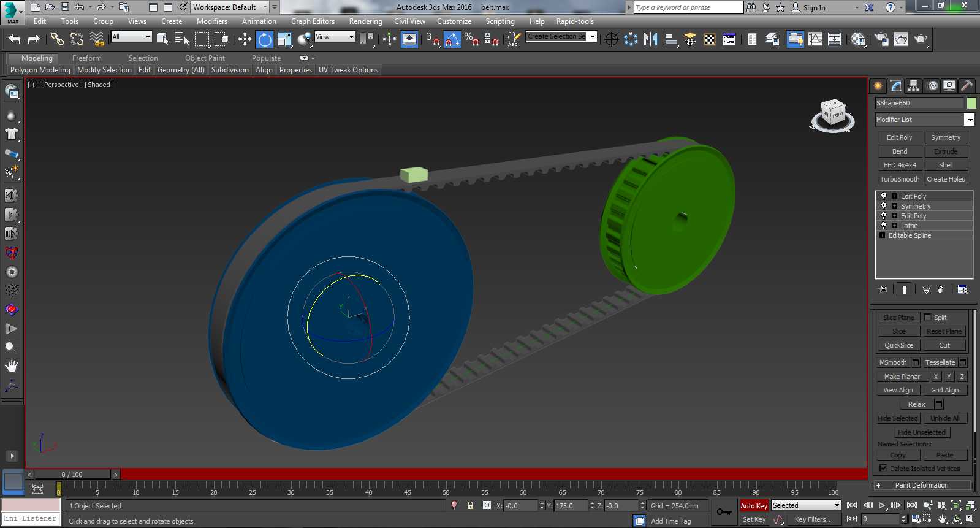Switch to the Freeform ribbon tab

pos(87,58)
